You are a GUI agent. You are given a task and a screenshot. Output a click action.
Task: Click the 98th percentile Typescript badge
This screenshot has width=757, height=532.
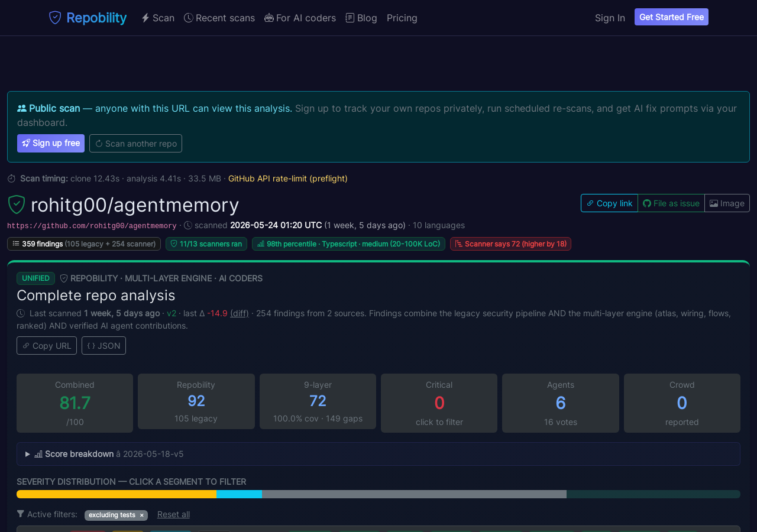pos(348,244)
